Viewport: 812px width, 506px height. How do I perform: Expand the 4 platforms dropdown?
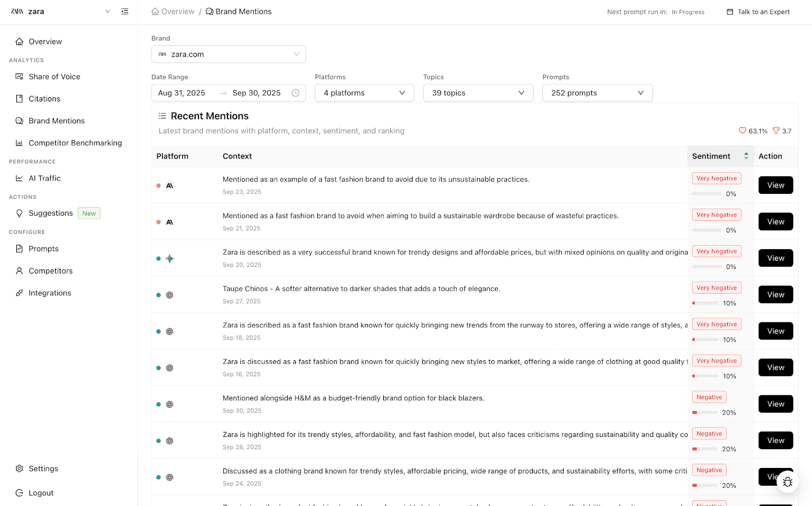tap(364, 93)
